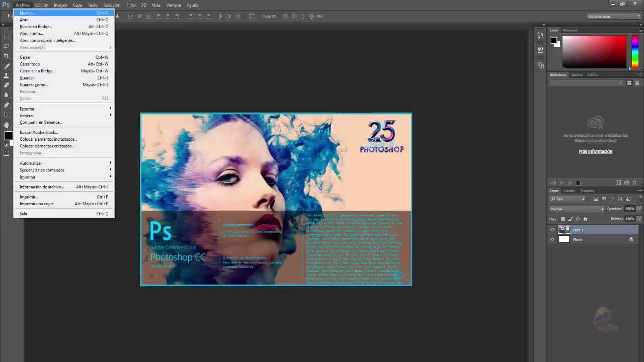Select the Pen tool
644x362 pixels.
point(7,105)
